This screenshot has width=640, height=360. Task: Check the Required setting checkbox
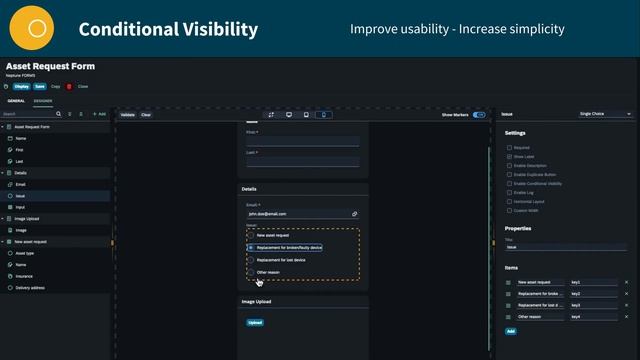(x=509, y=147)
